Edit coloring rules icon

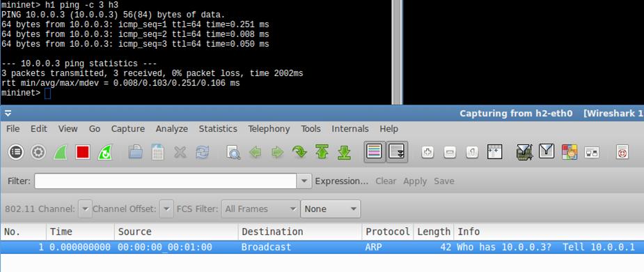pos(570,152)
